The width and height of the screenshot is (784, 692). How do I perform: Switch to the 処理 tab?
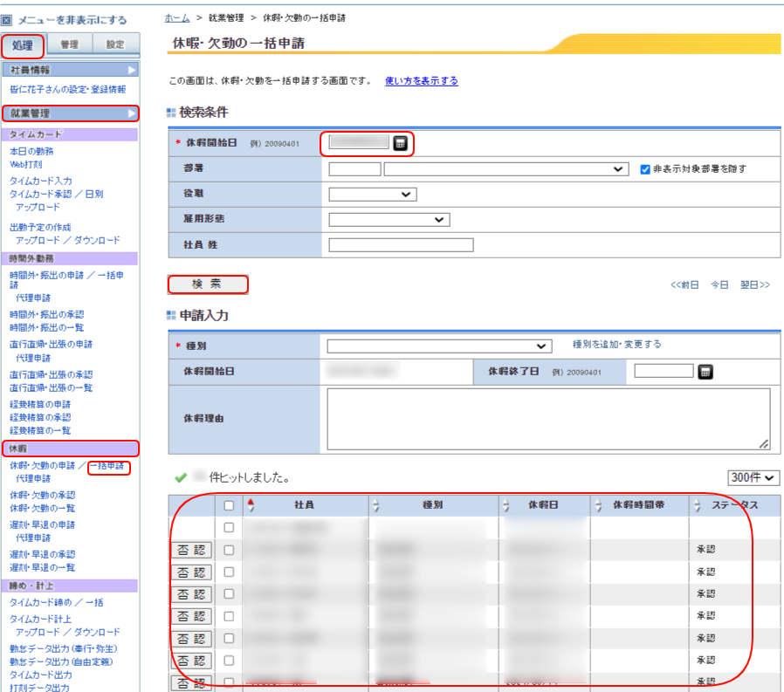coord(23,45)
